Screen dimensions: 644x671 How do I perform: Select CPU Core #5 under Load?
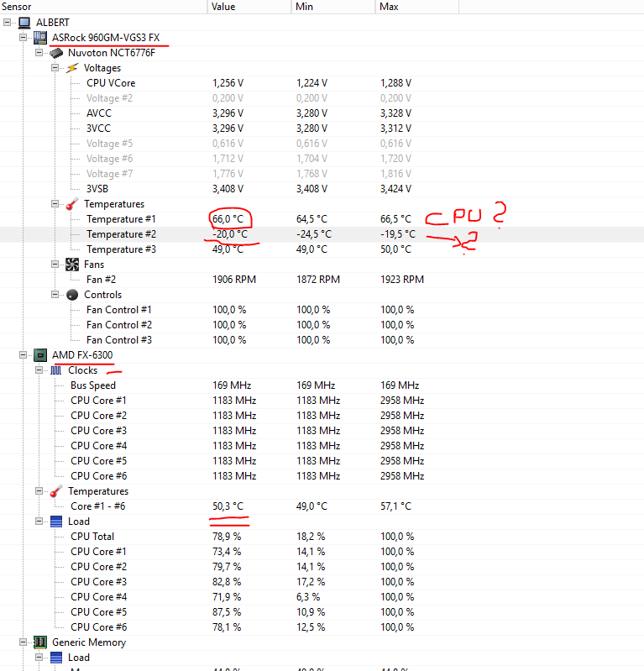pyautogui.click(x=322, y=612)
